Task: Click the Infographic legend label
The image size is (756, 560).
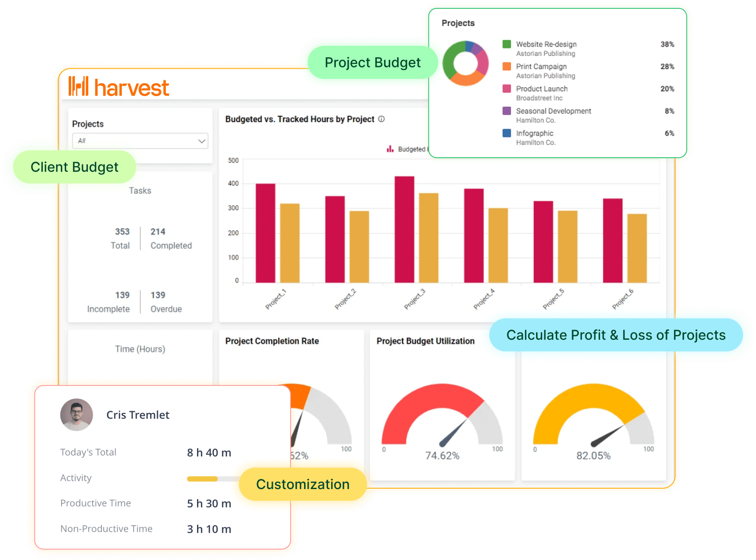Action: point(535,133)
